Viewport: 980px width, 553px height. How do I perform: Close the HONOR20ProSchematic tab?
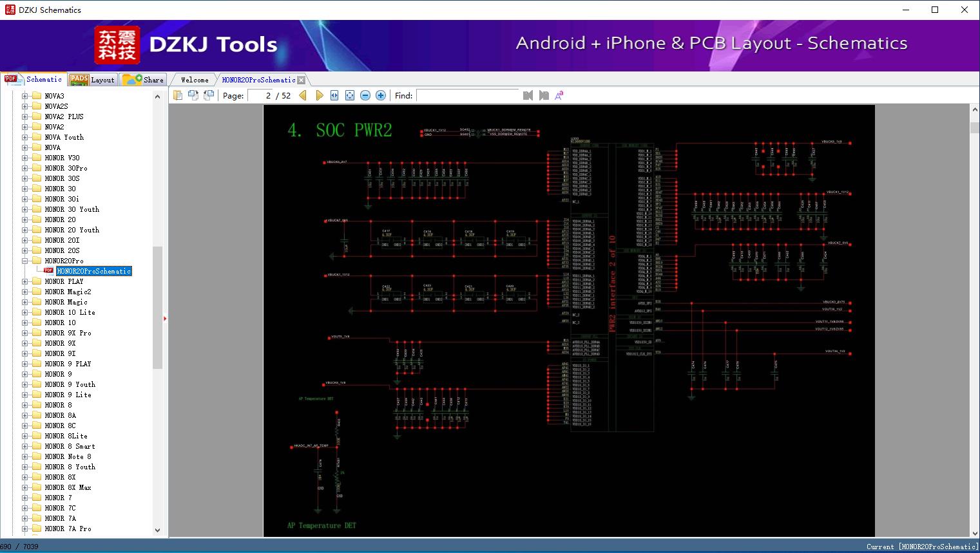(x=301, y=80)
